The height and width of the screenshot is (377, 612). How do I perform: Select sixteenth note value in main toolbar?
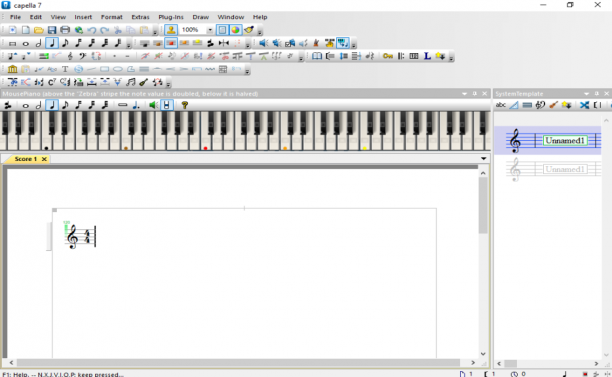coord(78,43)
